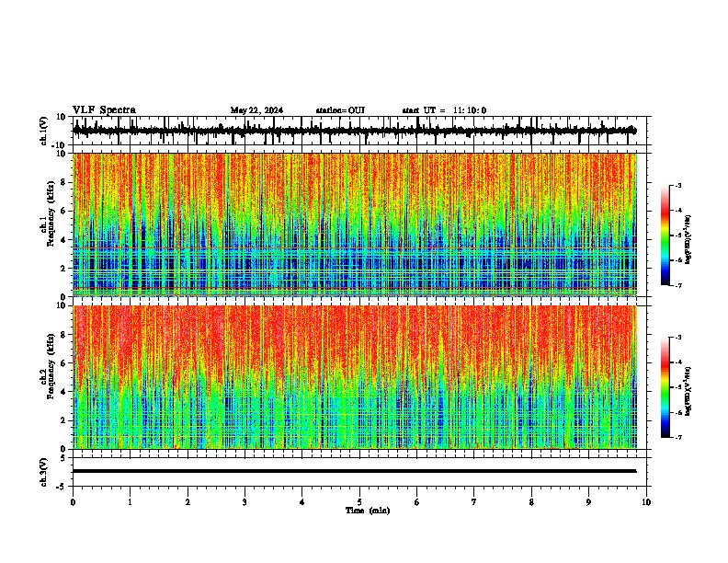Click the time axis tick label "2"

188,502
